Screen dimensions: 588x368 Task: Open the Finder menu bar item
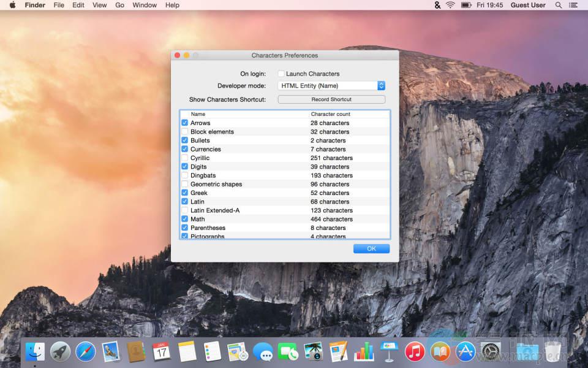point(35,5)
